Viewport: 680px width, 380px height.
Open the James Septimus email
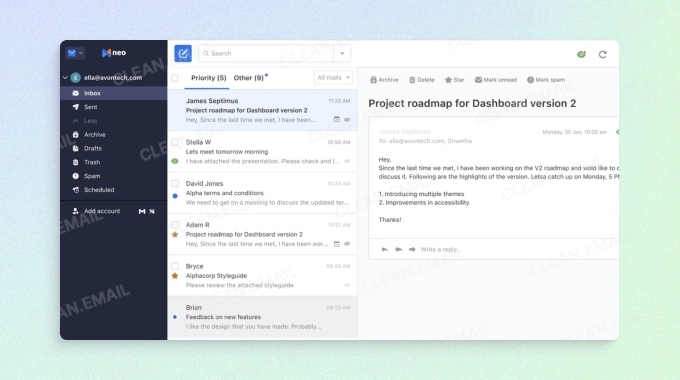262,110
